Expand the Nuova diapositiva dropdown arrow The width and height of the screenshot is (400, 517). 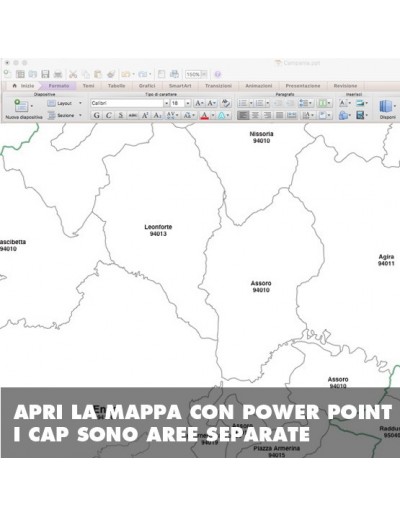pos(32,106)
